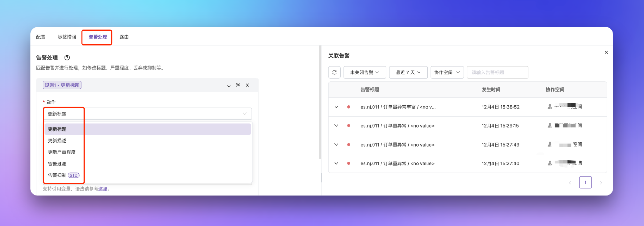Refresh the related alerts list

click(334, 72)
